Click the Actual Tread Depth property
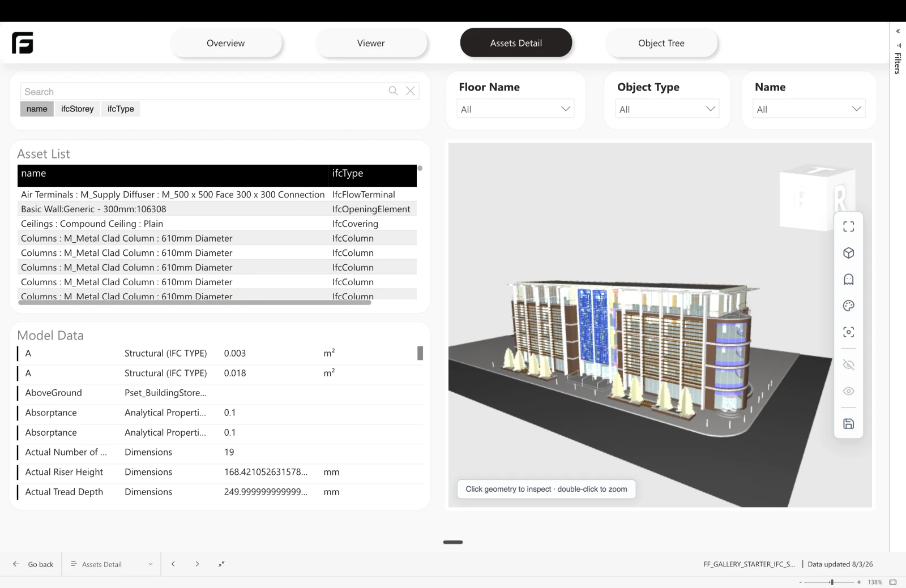This screenshot has height=588, width=906. point(64,492)
